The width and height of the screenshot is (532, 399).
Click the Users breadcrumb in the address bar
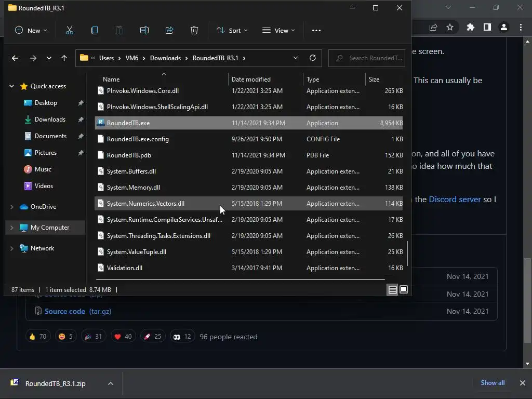(106, 58)
